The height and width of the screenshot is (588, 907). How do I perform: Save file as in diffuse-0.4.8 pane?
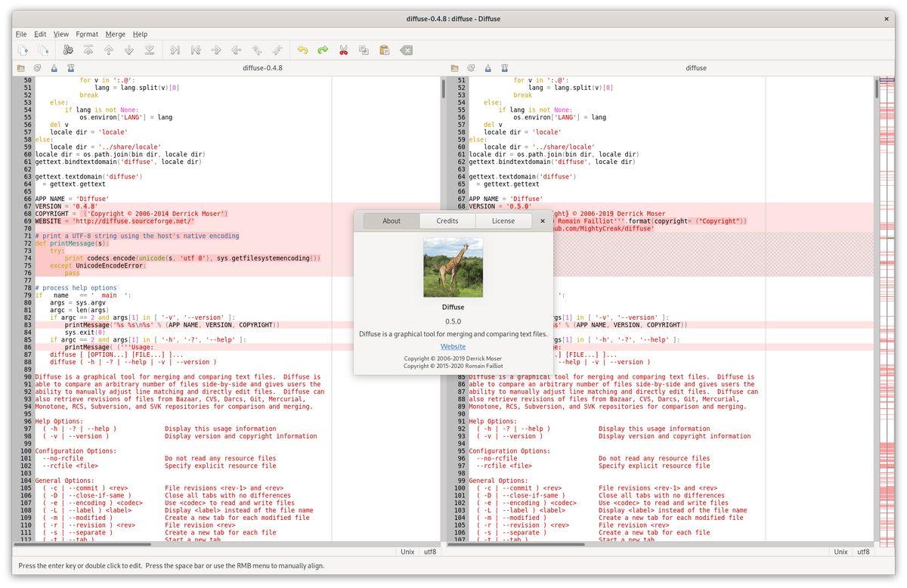click(70, 68)
